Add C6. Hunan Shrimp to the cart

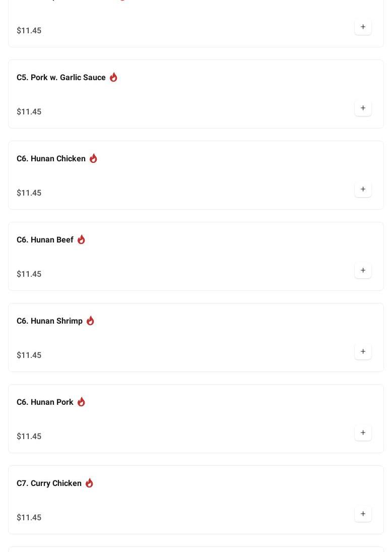point(363,352)
